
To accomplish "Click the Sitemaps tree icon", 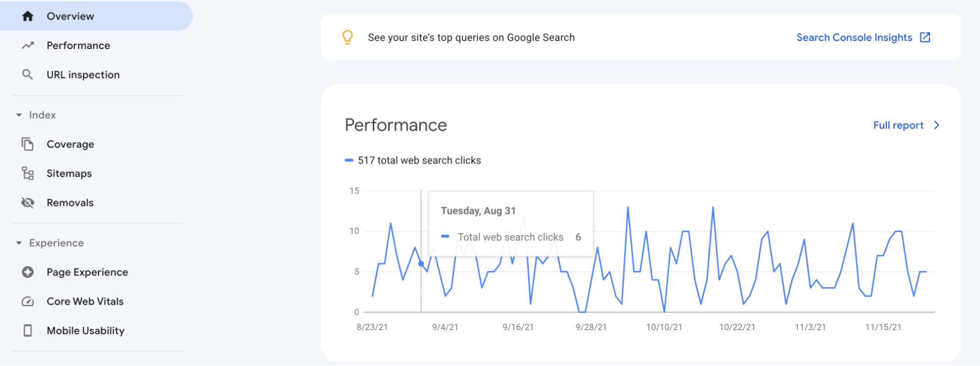I will [x=28, y=174].
